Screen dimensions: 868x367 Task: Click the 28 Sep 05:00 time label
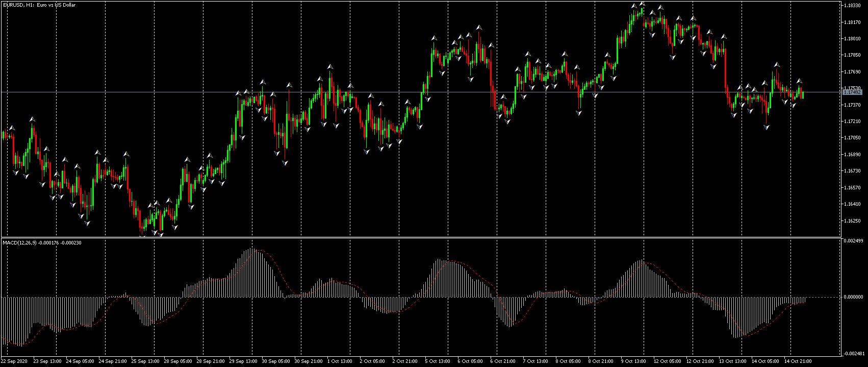pyautogui.click(x=178, y=361)
